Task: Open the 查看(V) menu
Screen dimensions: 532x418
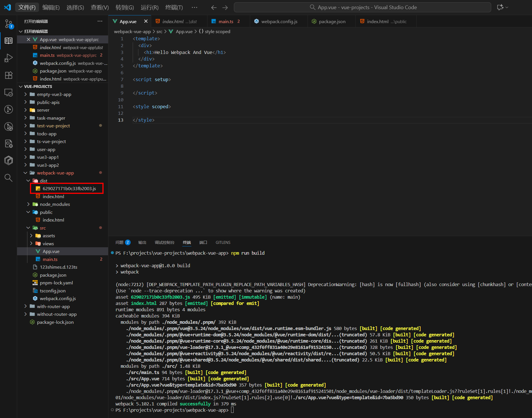Action: [x=100, y=7]
